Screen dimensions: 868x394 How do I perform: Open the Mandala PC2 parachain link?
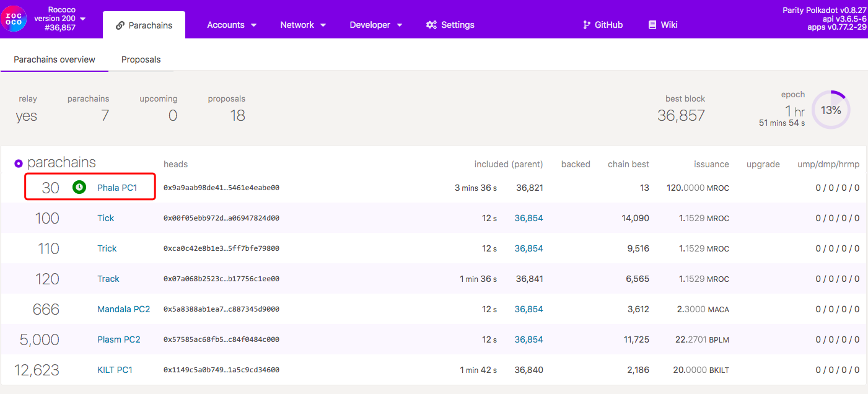[124, 309]
